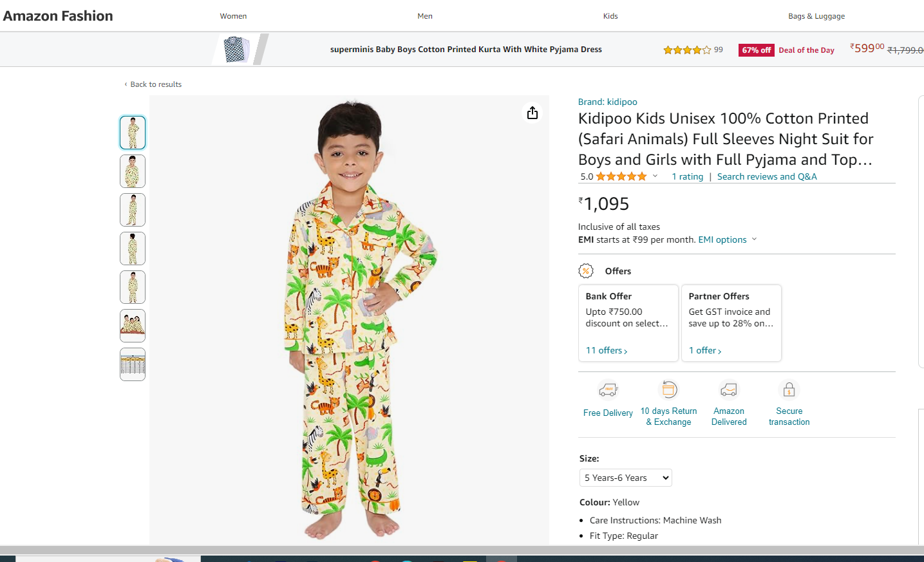Image resolution: width=924 pixels, height=562 pixels.
Task: Click the Offers percent badge icon
Action: pyautogui.click(x=586, y=271)
